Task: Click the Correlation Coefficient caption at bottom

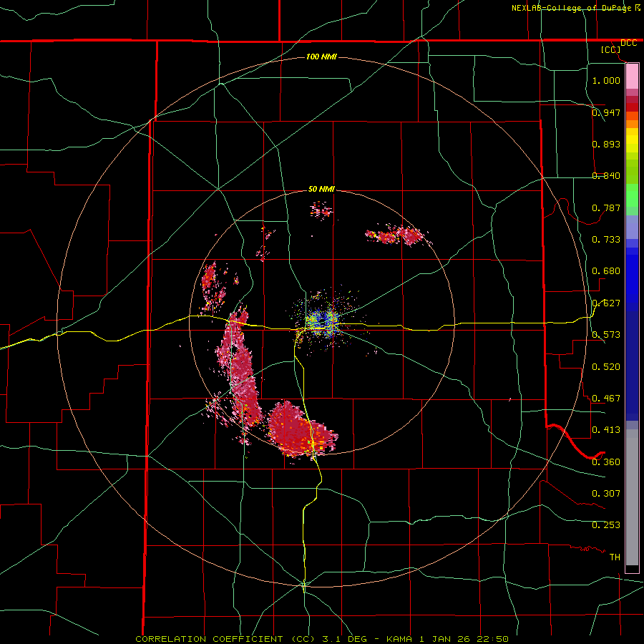Action: coord(322,639)
